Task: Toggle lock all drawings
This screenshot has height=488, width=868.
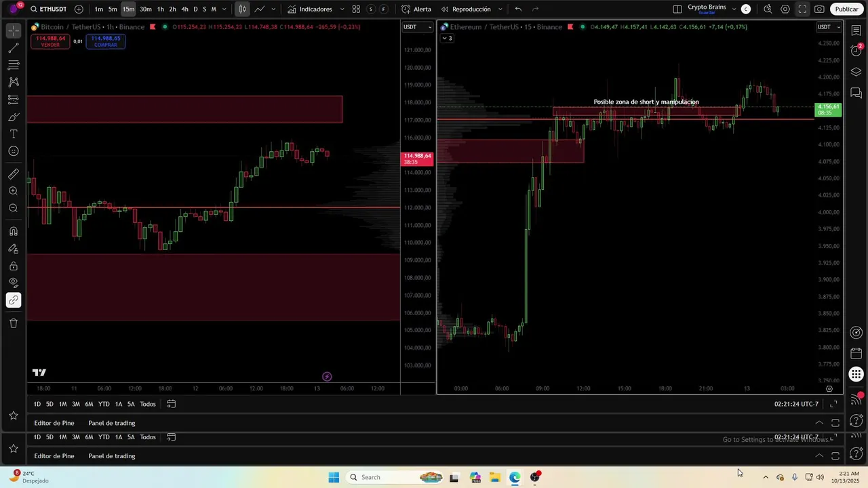Action: point(14,266)
